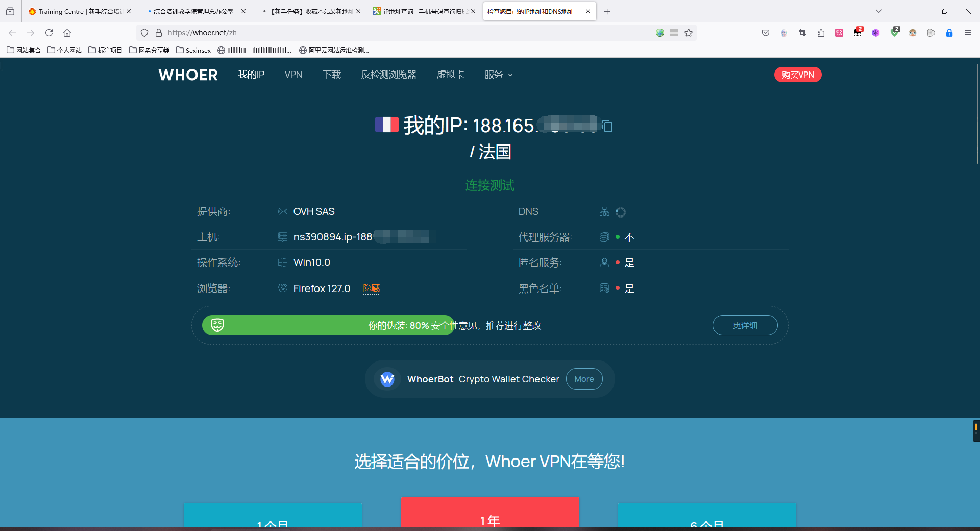Viewport: 980px width, 531px height.
Task: Open the Firefox hamburger application menu
Action: point(968,33)
